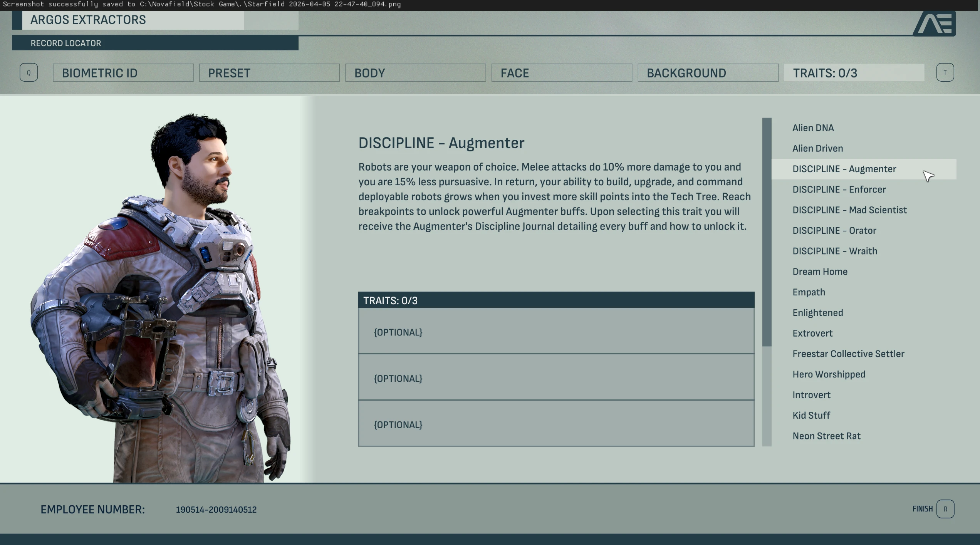Select the DISCIPLINE – Enforcer trait

[x=864, y=189]
